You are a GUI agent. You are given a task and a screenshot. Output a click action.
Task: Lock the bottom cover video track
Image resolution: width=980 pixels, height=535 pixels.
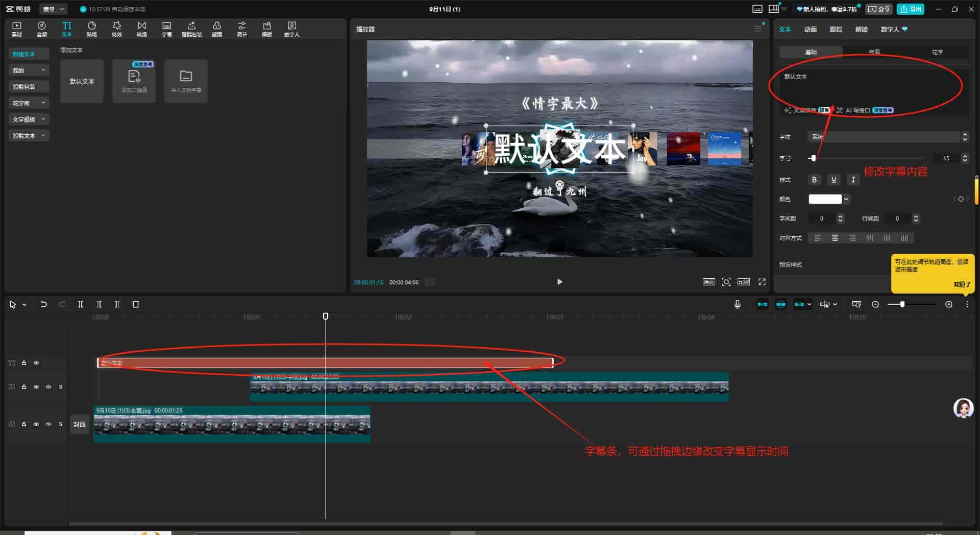tap(24, 424)
